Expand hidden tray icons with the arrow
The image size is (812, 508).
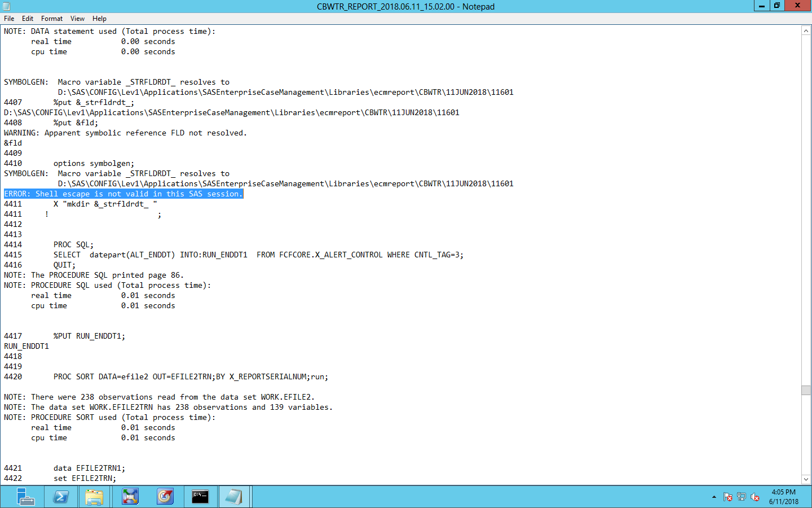pyautogui.click(x=715, y=497)
